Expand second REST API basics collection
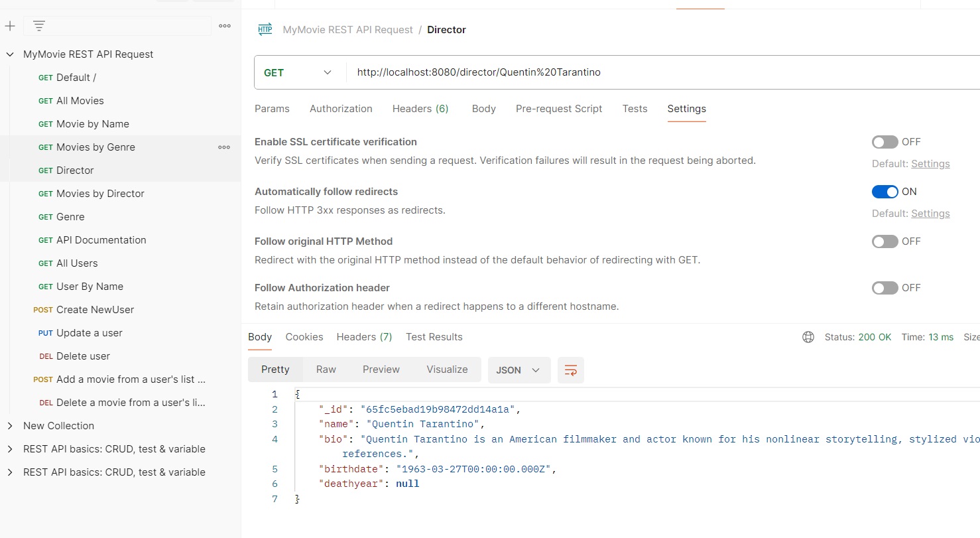Image resolution: width=980 pixels, height=538 pixels. (x=10, y=472)
